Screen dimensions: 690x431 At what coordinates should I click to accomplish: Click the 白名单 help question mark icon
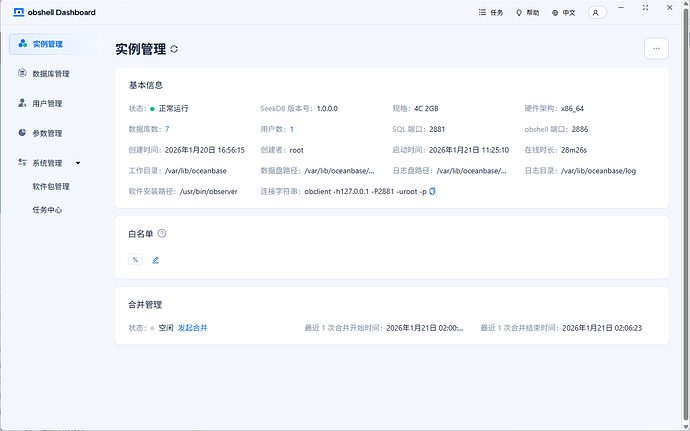click(x=162, y=233)
